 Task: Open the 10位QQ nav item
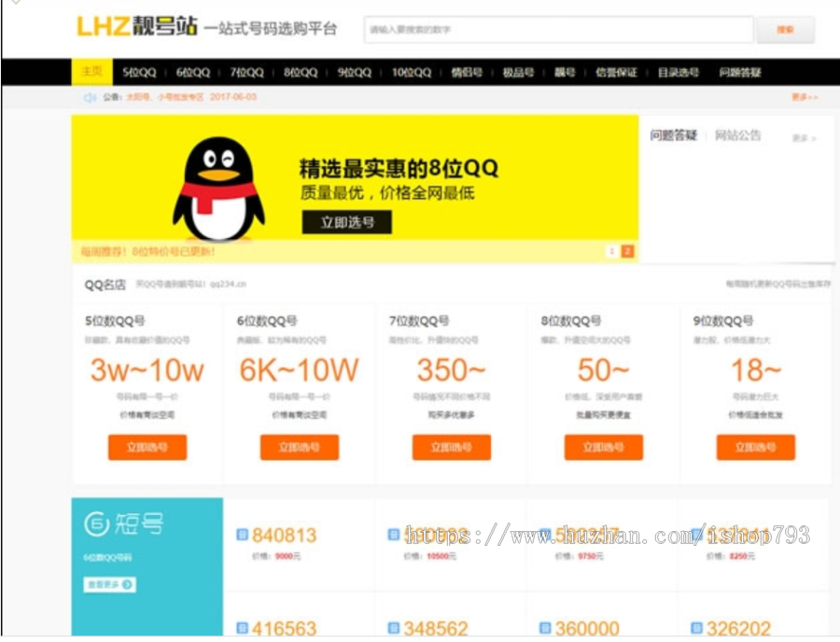coord(412,72)
